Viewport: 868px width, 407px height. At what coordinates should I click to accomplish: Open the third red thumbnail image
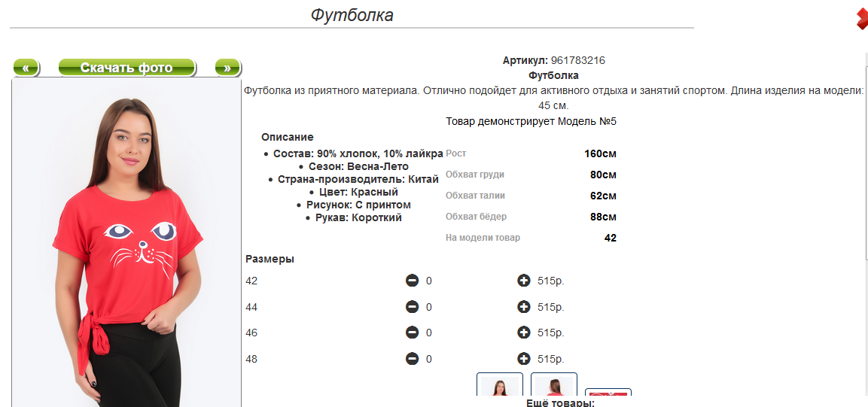[608, 396]
